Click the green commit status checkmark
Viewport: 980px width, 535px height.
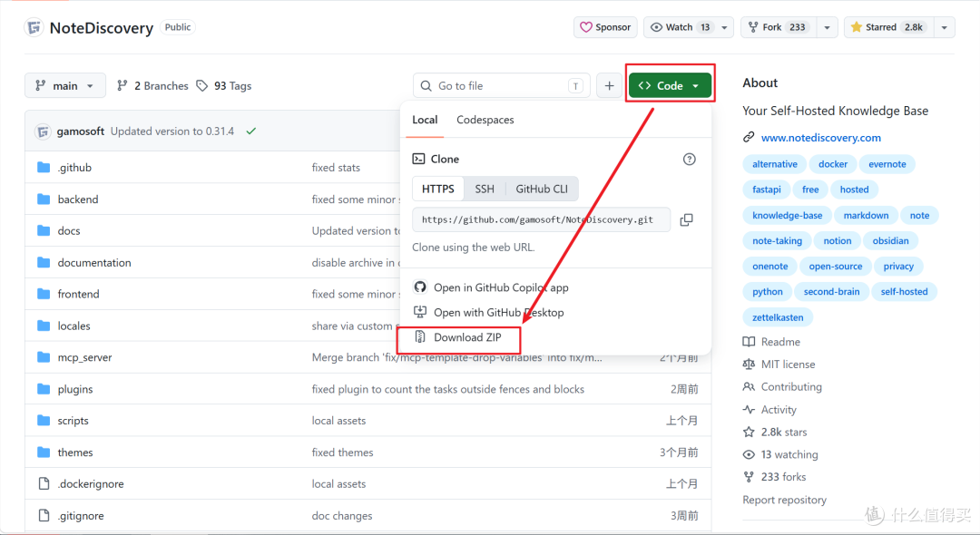[x=251, y=131]
